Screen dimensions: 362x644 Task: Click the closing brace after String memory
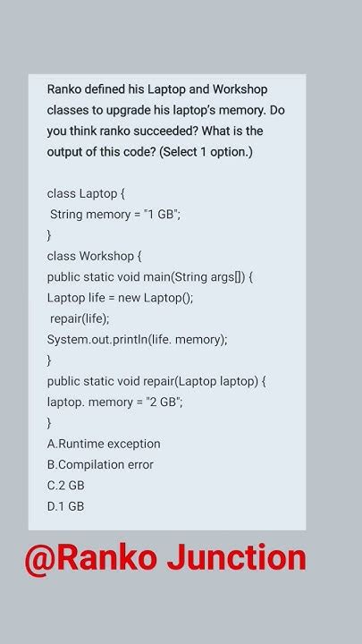(x=49, y=235)
